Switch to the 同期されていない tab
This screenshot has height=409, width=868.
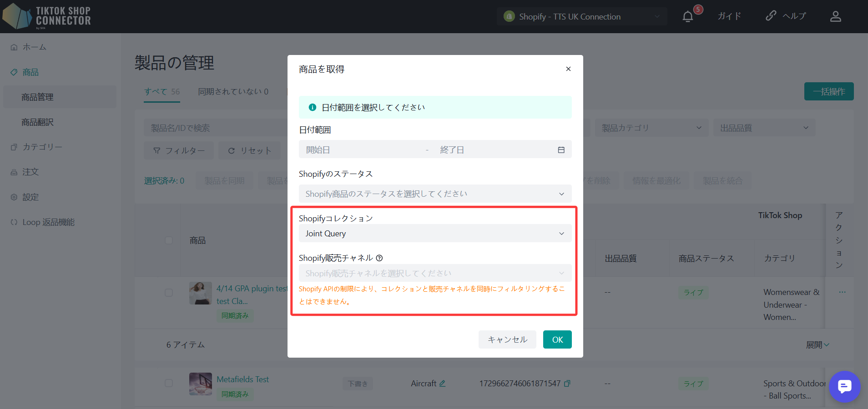pos(233,92)
